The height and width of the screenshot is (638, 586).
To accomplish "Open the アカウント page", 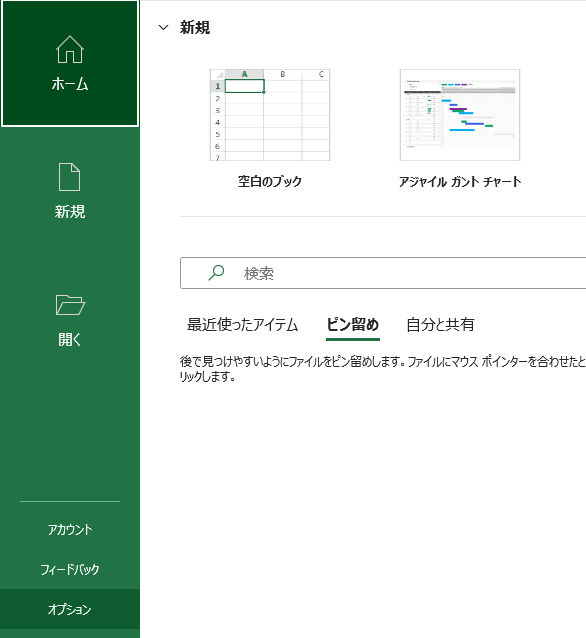I will point(70,529).
